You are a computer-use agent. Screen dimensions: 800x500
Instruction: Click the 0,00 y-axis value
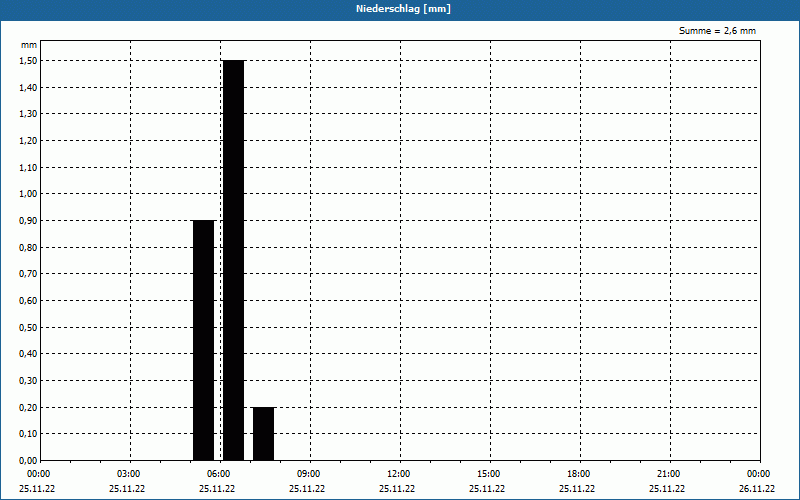tap(28, 461)
